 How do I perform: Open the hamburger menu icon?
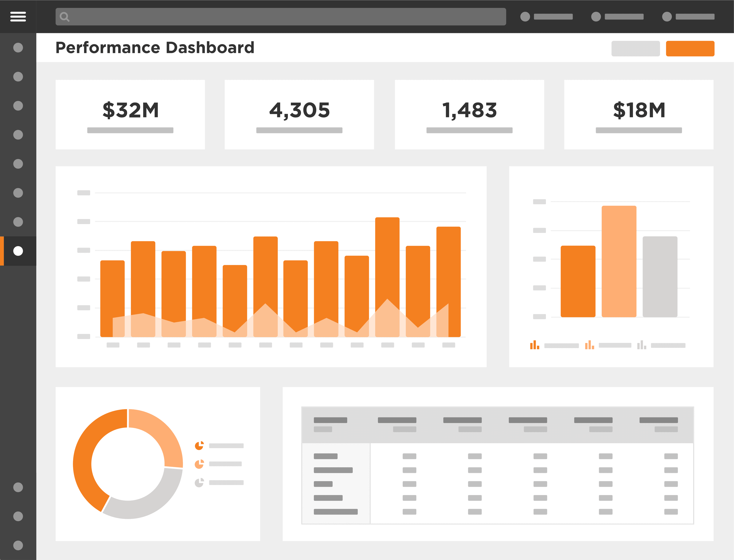click(x=18, y=16)
